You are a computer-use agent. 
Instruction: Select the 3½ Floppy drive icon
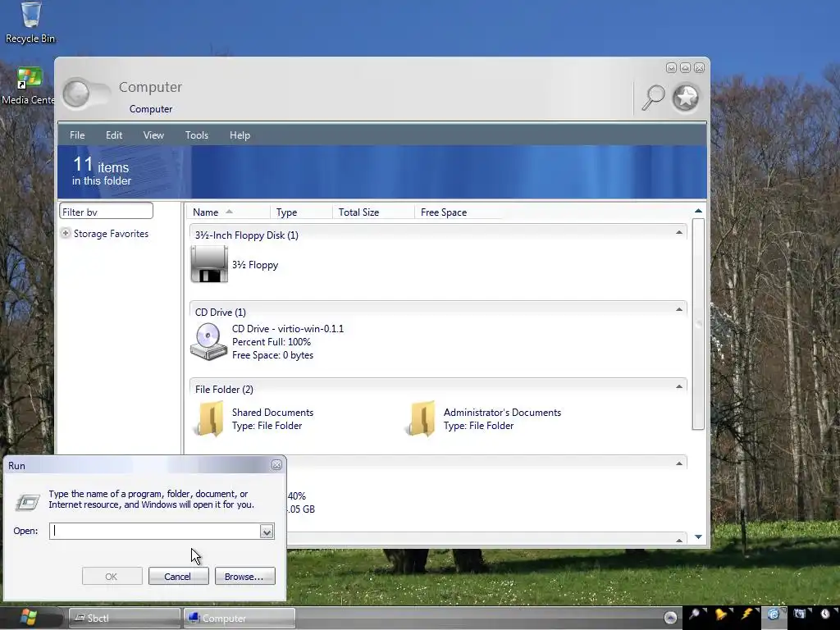pyautogui.click(x=209, y=264)
